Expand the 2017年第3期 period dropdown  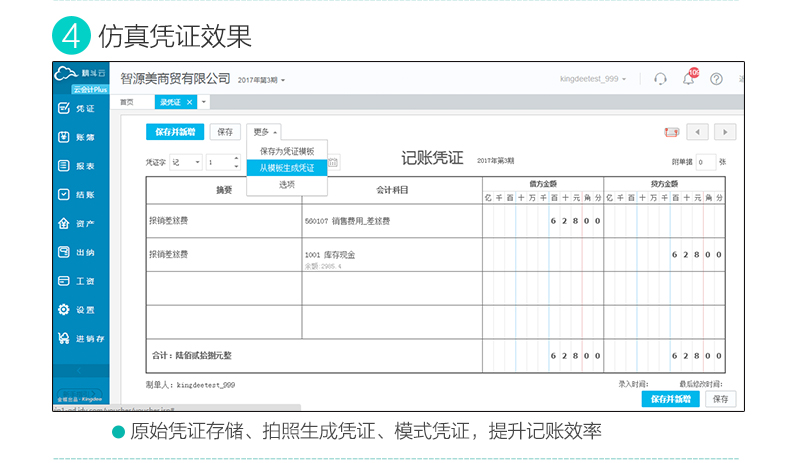coord(262,79)
